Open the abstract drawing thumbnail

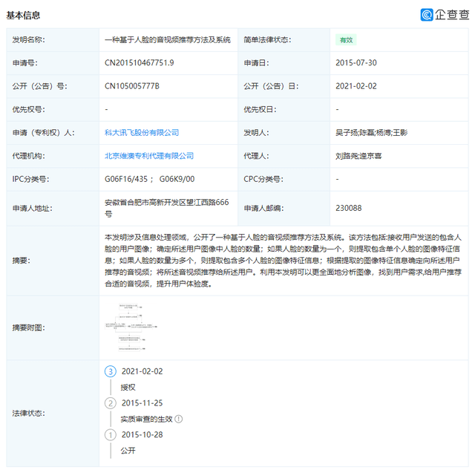131,327
